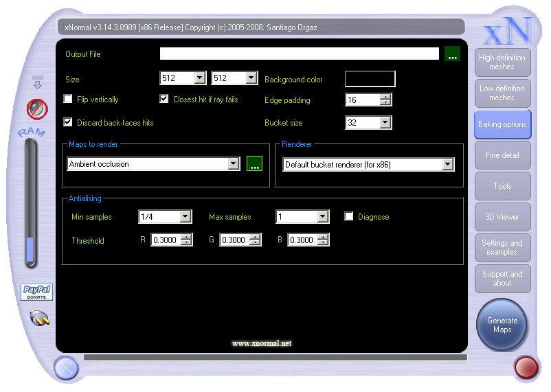
Task: Click the bottom progress bar
Action: (x=275, y=357)
